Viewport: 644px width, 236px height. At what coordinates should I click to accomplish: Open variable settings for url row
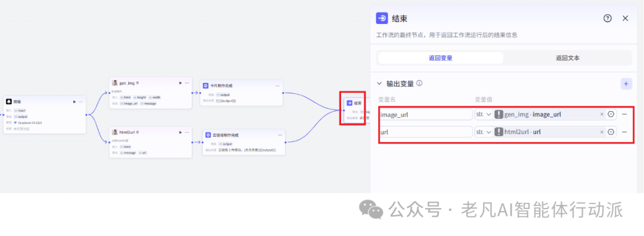click(611, 132)
